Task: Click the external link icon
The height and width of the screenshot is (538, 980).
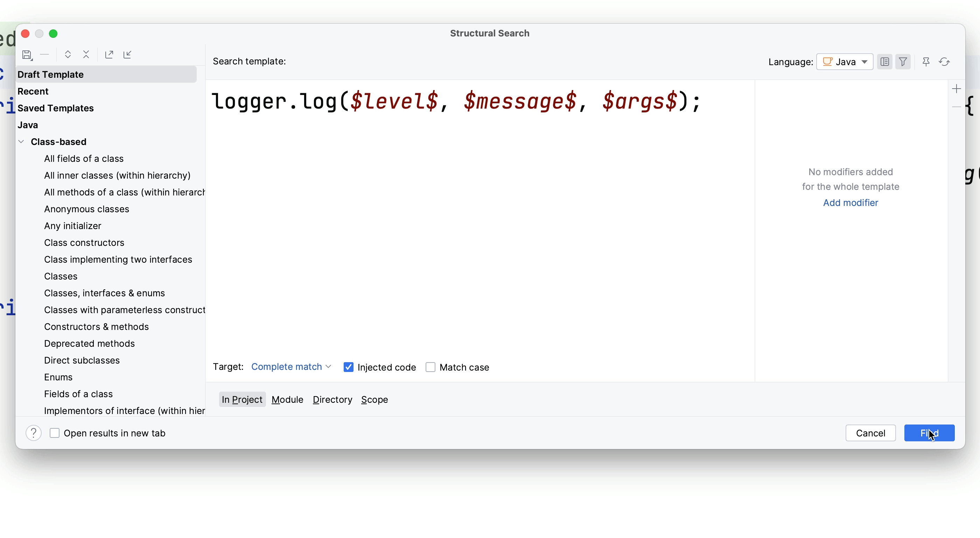Action: coord(108,54)
